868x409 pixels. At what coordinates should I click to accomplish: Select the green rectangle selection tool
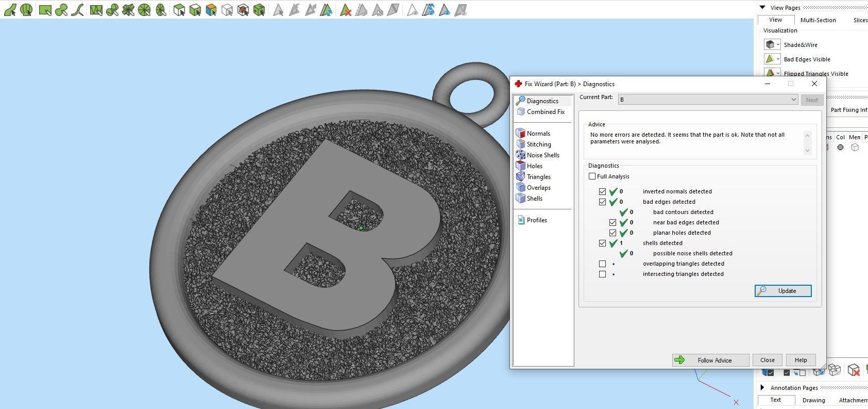click(45, 10)
